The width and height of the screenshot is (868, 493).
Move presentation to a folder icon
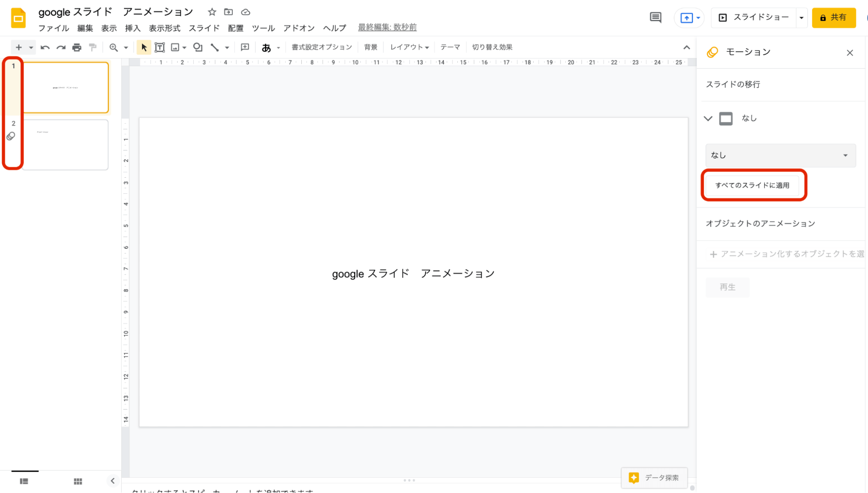228,12
